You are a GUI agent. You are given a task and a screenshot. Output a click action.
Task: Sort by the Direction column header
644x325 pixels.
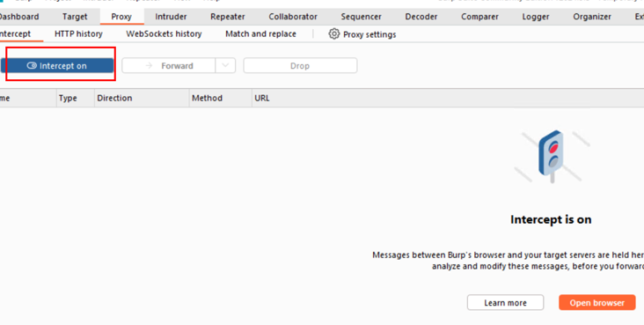[x=142, y=99]
